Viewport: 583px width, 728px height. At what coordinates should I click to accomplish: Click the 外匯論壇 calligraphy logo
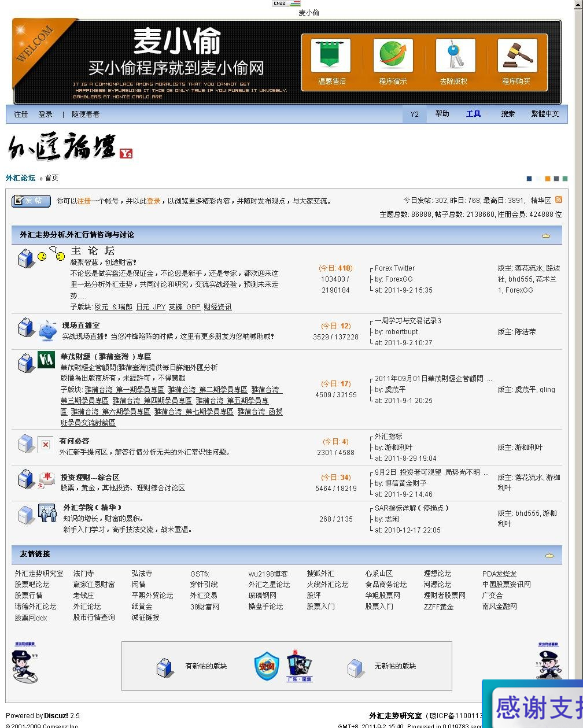[x=62, y=146]
